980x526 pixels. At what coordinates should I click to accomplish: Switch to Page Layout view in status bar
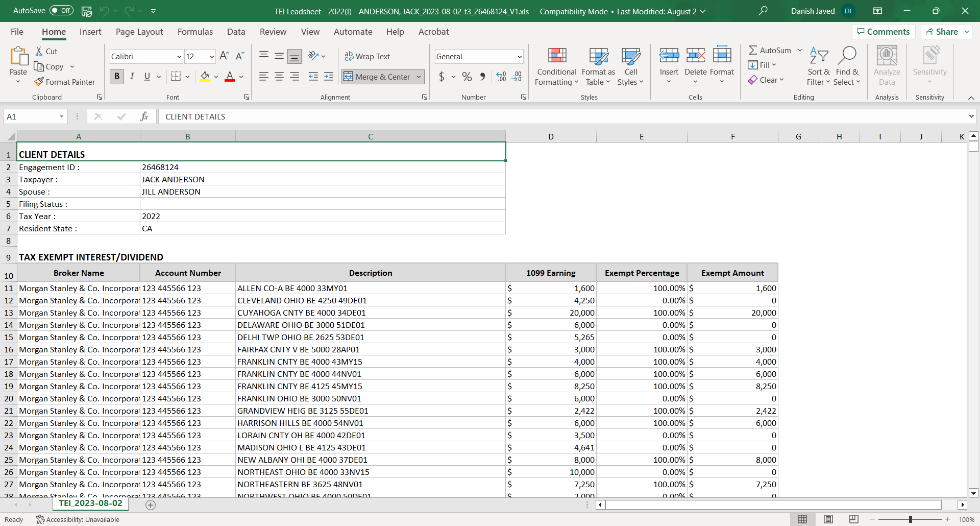point(828,519)
